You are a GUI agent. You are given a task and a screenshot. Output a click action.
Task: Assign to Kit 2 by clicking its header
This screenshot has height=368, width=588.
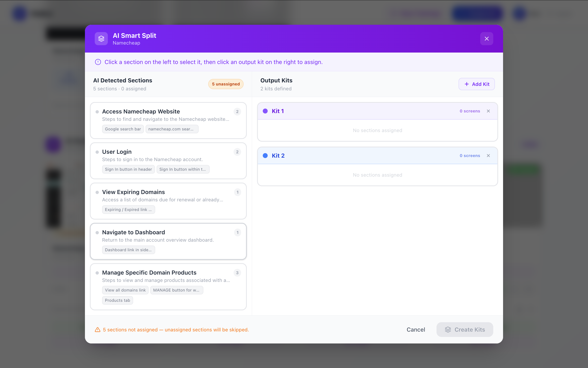point(377,156)
